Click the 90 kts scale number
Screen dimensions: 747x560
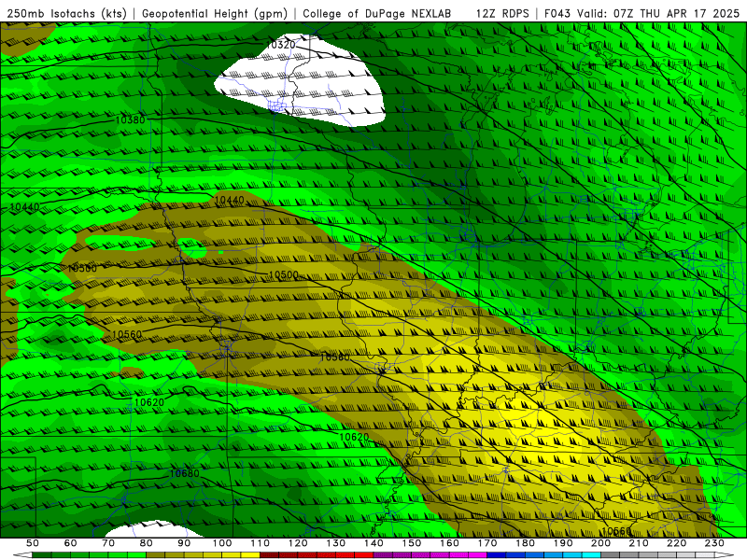tap(184, 543)
